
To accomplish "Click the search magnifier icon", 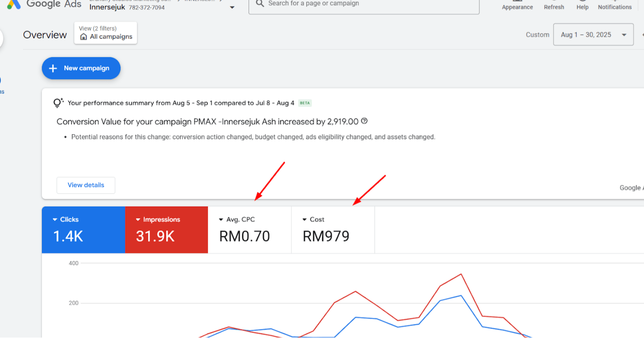I will [x=259, y=4].
